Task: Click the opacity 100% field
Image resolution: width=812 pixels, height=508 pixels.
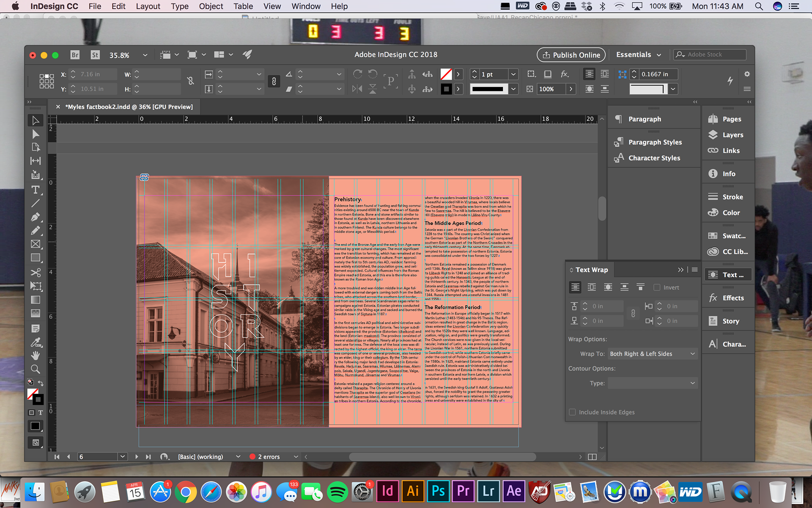Action: 551,89
